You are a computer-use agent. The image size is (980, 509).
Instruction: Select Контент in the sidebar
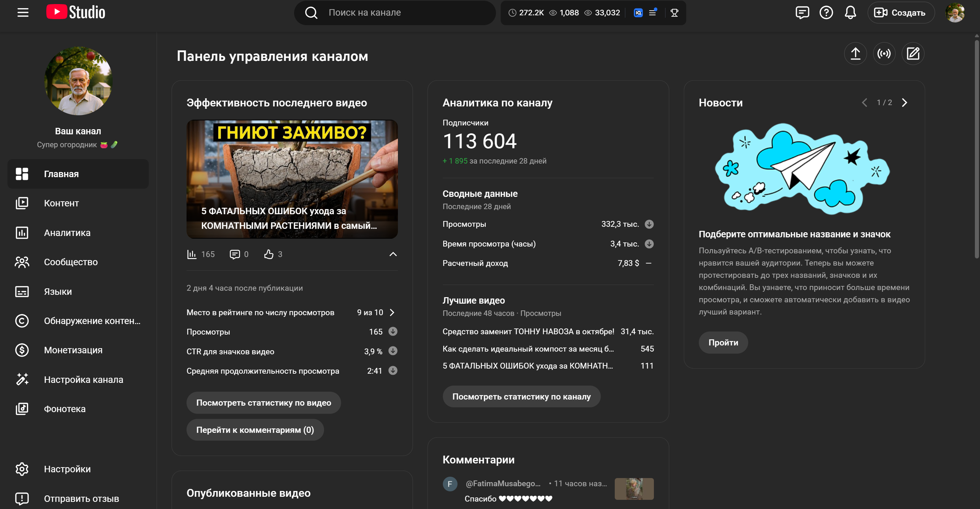tap(61, 203)
